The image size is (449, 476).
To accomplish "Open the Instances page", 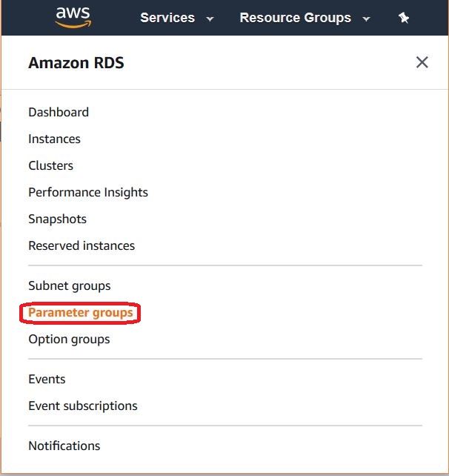I will tap(54, 139).
